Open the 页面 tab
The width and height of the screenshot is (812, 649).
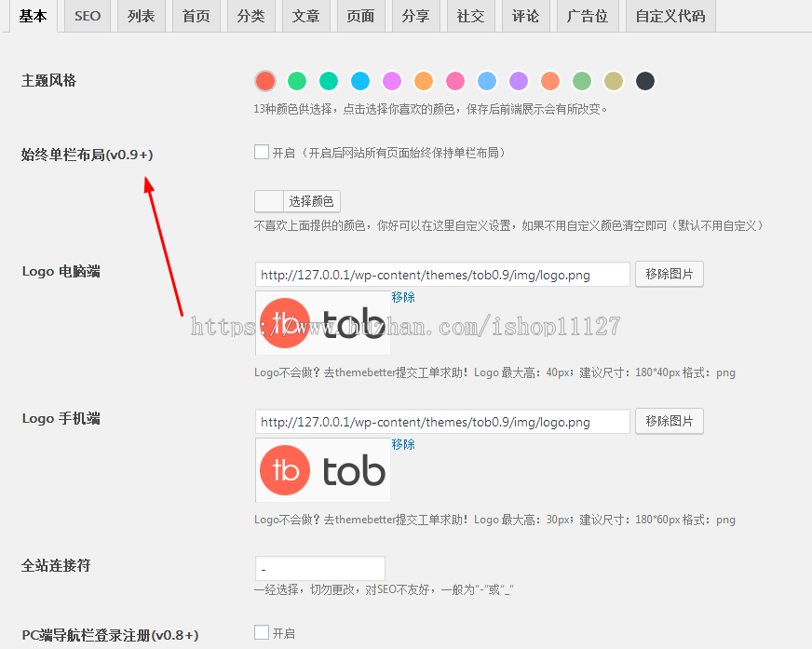click(361, 16)
